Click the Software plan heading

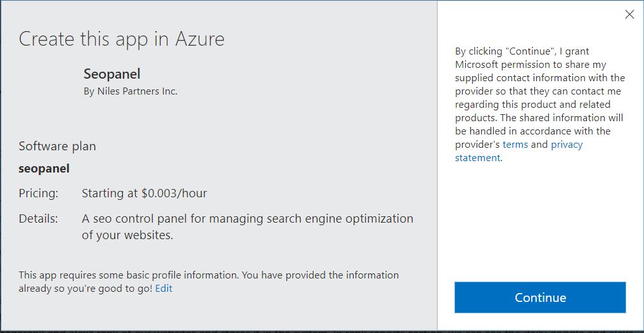[57, 146]
